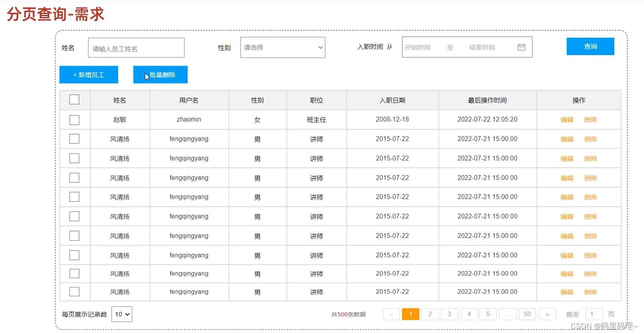Click the 入职日期 column header
Image resolution: width=644 pixels, height=334 pixels.
pyautogui.click(x=392, y=100)
